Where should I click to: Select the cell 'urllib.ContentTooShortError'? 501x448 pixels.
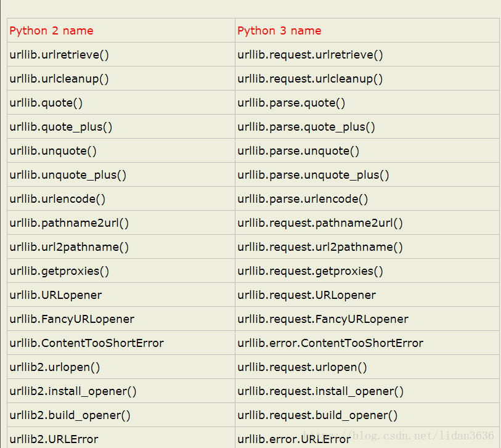pyautogui.click(x=121, y=343)
